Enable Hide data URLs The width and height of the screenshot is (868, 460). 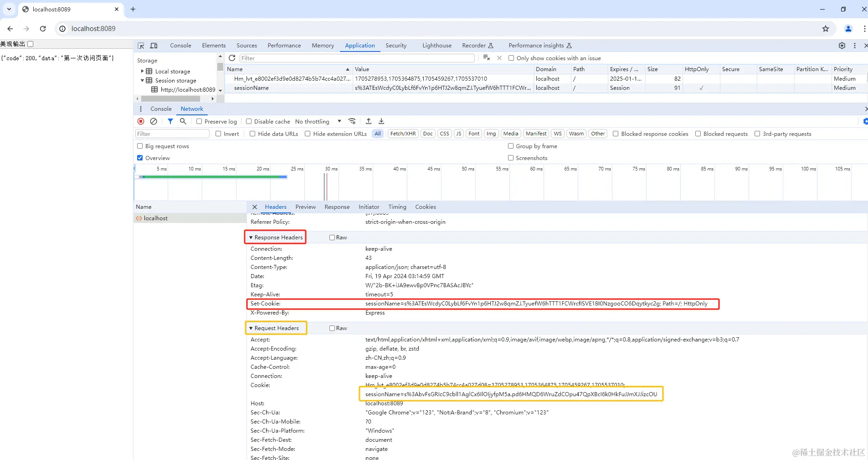tap(252, 134)
